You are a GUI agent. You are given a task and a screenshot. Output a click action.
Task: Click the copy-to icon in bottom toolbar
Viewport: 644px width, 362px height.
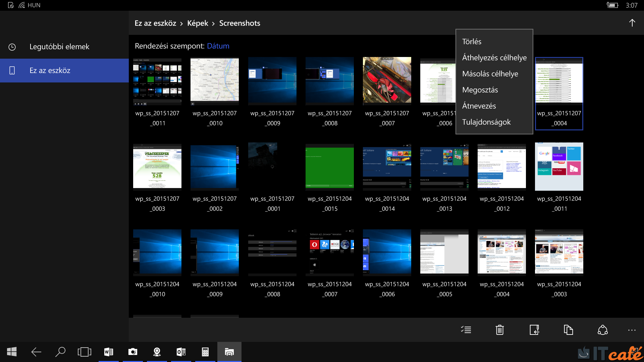click(568, 330)
